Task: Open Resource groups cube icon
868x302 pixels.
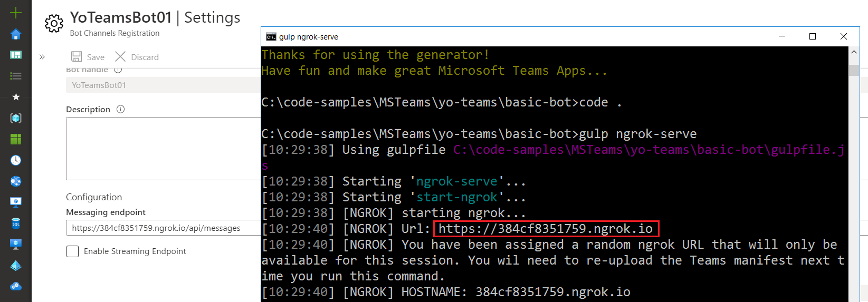Action: click(x=16, y=118)
